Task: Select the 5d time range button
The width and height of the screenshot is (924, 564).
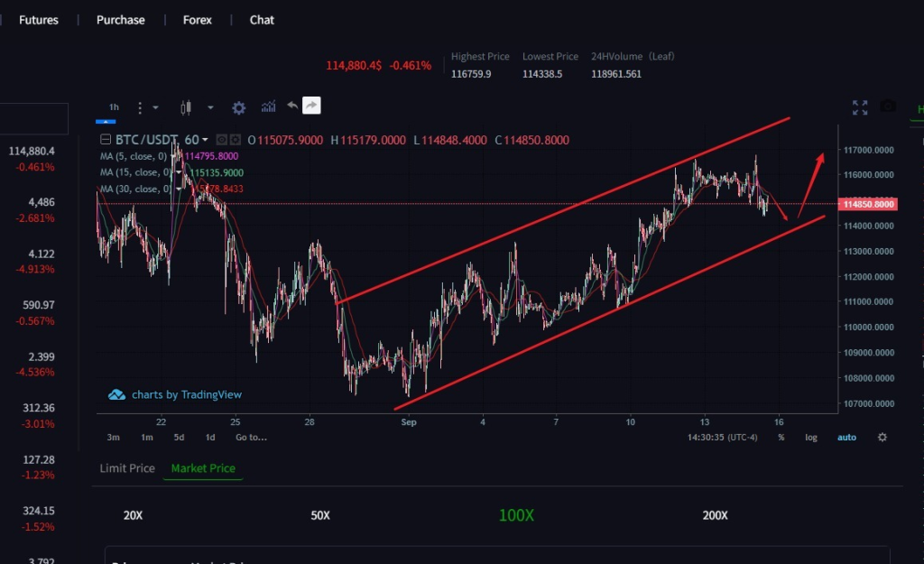Action: coord(180,438)
